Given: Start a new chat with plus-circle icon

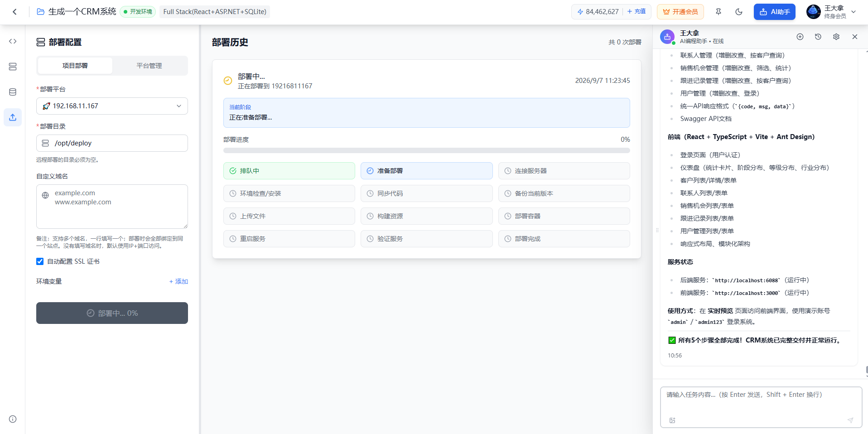Looking at the screenshot, I should tap(800, 37).
